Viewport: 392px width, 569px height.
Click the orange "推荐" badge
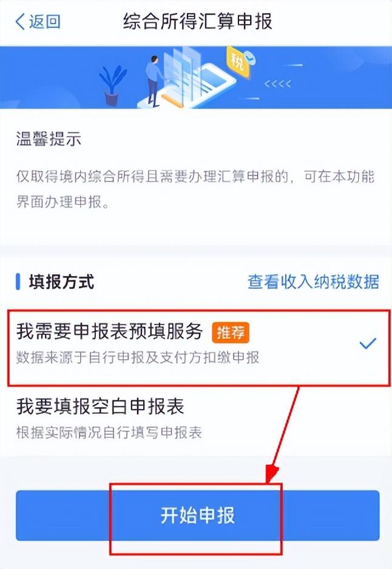(231, 332)
